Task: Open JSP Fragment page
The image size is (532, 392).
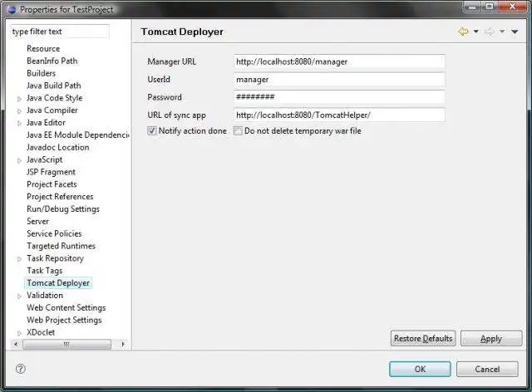Action: click(51, 172)
